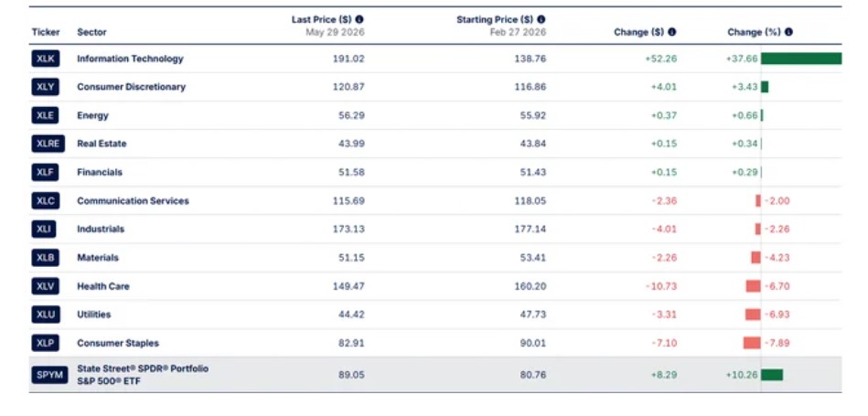Click the red Consumer Staples percent bar
Screen dimensions: 868x416
coord(752,343)
